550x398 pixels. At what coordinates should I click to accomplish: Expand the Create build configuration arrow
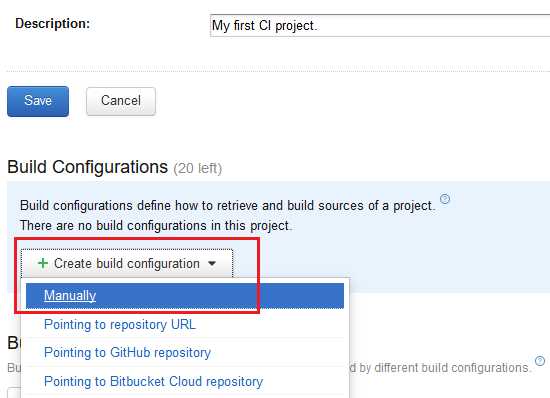212,263
